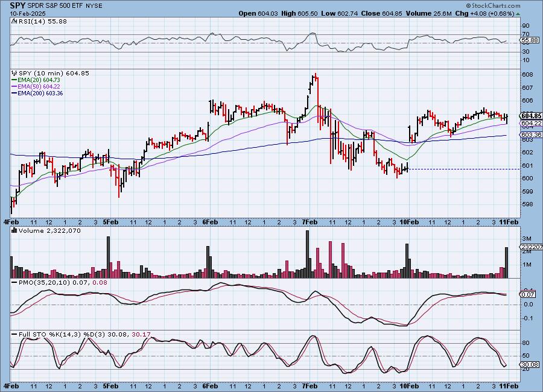543x392 pixels.
Task: Click the 0.07 tag on PMO axis
Action: pyautogui.click(x=528, y=294)
